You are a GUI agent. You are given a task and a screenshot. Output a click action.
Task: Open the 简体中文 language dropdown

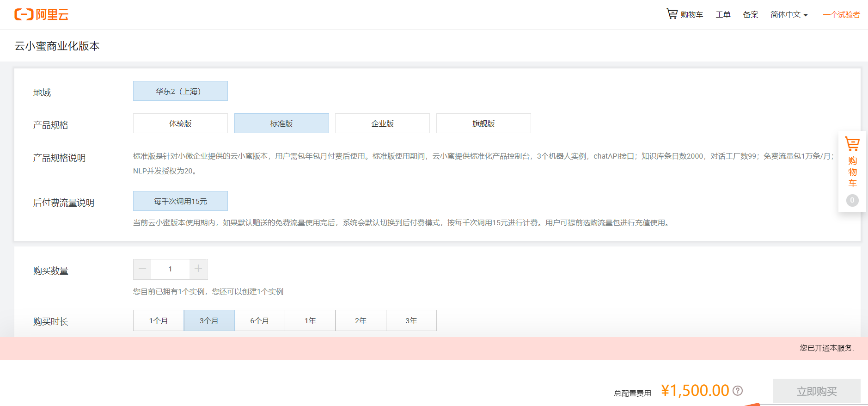tap(789, 15)
